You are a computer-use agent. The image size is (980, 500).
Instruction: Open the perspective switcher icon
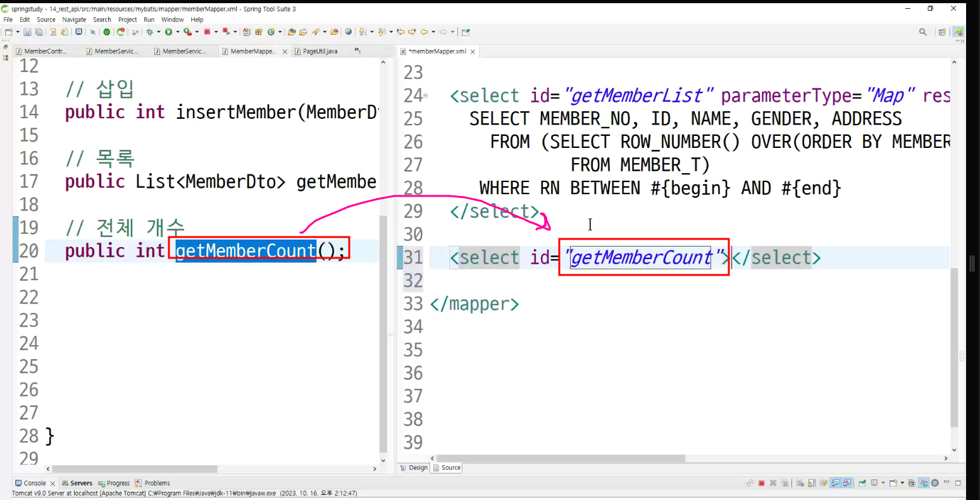942,32
